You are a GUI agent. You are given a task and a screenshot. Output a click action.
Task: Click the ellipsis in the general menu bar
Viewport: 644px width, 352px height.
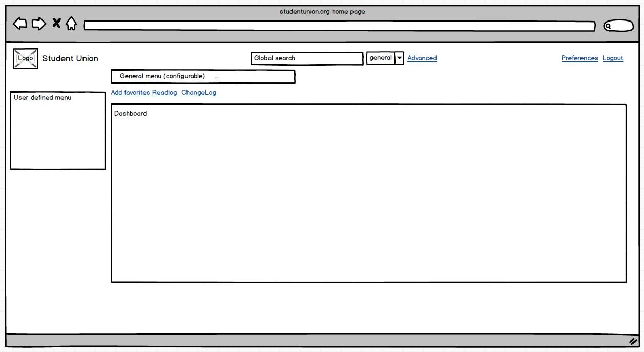click(x=217, y=77)
